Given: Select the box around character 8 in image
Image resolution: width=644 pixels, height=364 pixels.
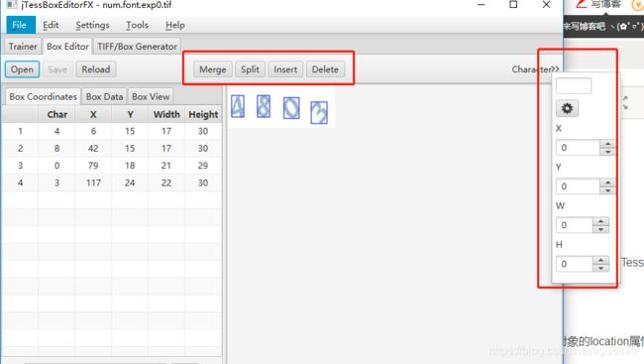Looking at the screenshot, I should click(x=264, y=106).
